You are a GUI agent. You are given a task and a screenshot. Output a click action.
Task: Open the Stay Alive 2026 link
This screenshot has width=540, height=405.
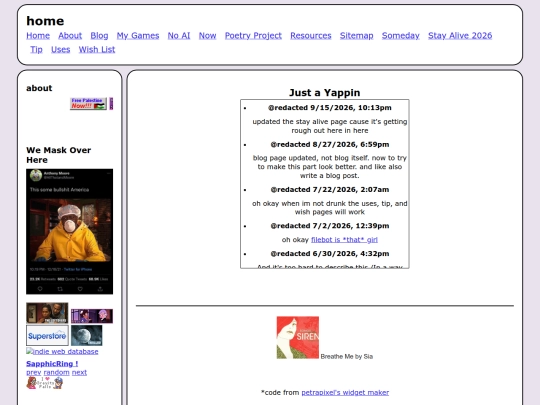pyautogui.click(x=460, y=36)
